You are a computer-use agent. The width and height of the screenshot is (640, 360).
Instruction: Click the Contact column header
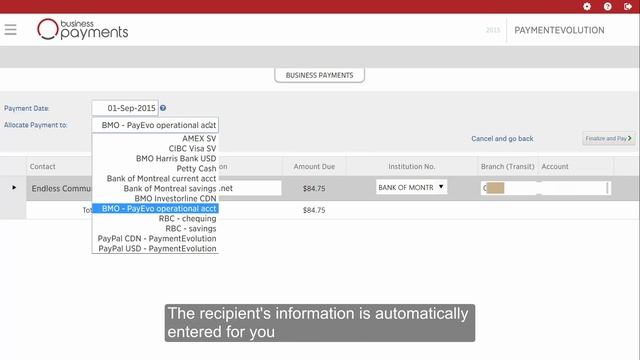click(x=42, y=167)
